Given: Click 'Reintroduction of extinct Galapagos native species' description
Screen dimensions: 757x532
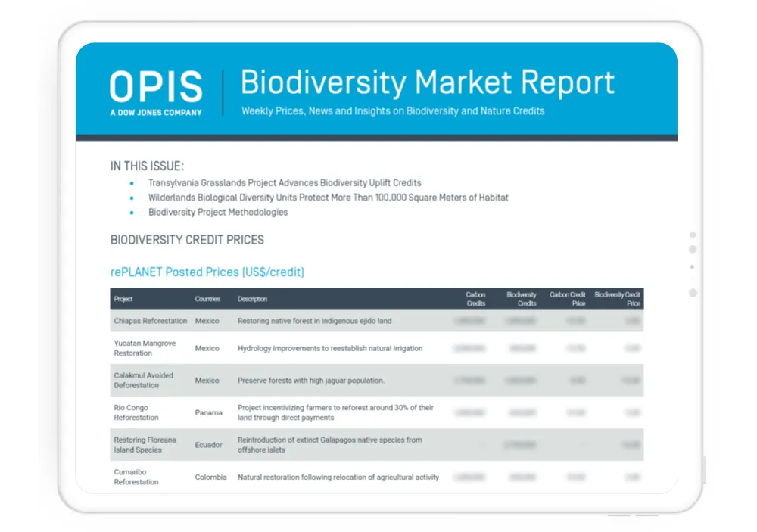Looking at the screenshot, I should 330,445.
